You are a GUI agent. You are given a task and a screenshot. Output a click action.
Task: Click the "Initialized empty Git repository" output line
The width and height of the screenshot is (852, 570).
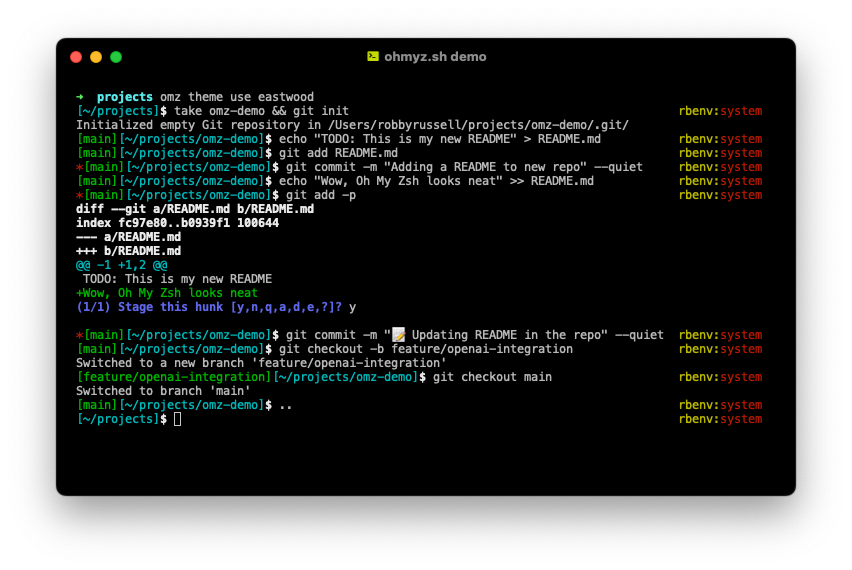pos(352,125)
